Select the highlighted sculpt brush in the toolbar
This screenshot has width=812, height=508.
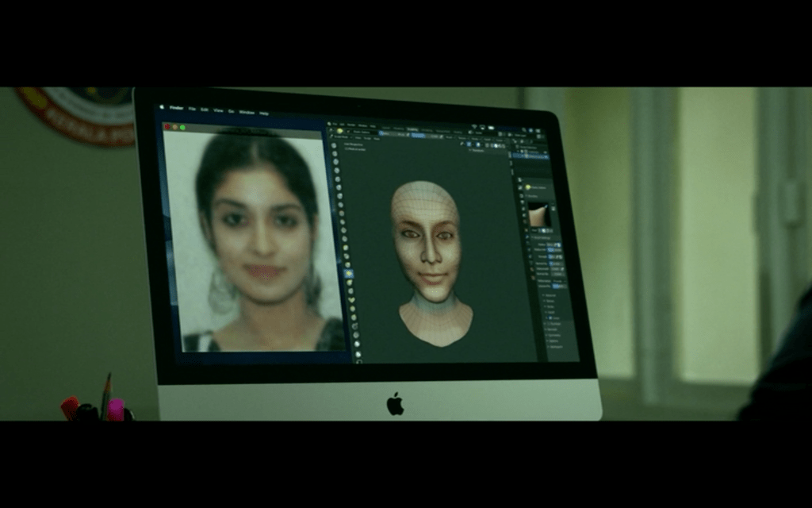pyautogui.click(x=348, y=274)
